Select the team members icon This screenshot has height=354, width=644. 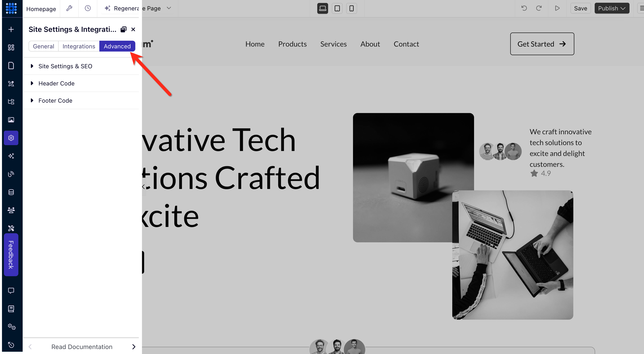11,210
